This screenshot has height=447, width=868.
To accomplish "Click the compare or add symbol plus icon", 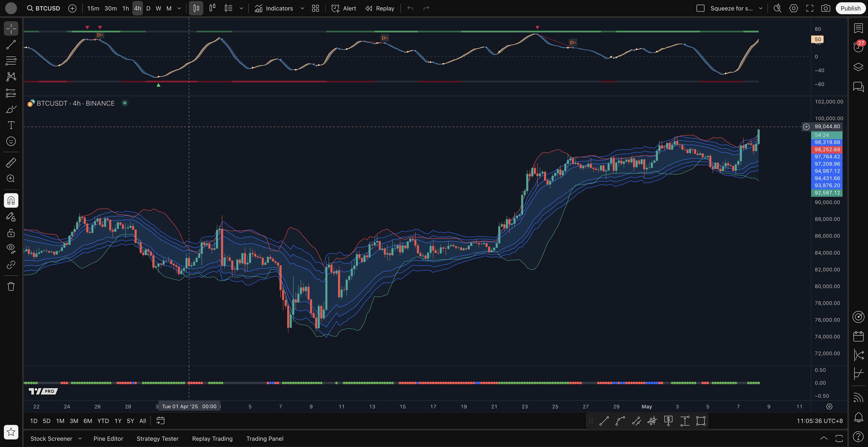I will tap(72, 8).
